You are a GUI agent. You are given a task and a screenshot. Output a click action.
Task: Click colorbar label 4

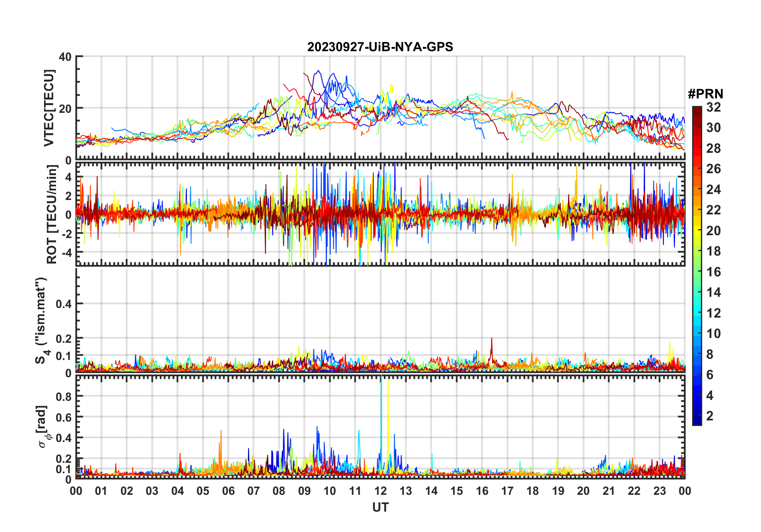(x=710, y=396)
